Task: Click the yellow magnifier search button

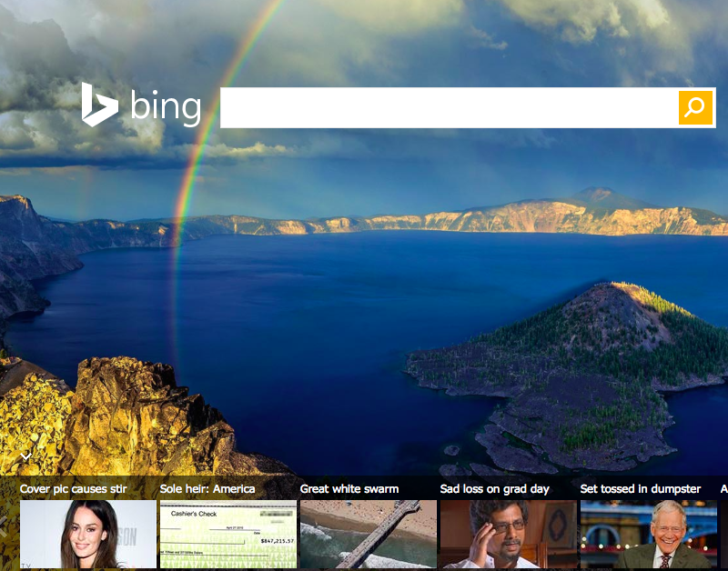Action: (695, 107)
